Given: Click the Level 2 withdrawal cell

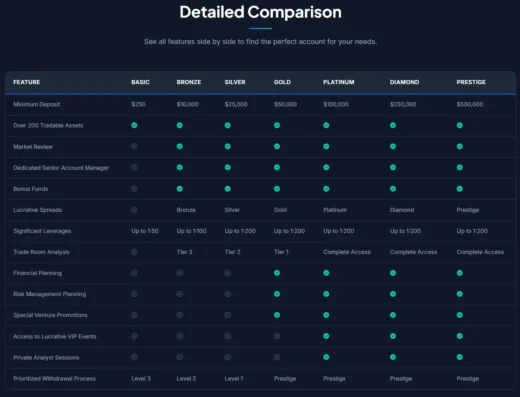Looking at the screenshot, I should tap(186, 379).
